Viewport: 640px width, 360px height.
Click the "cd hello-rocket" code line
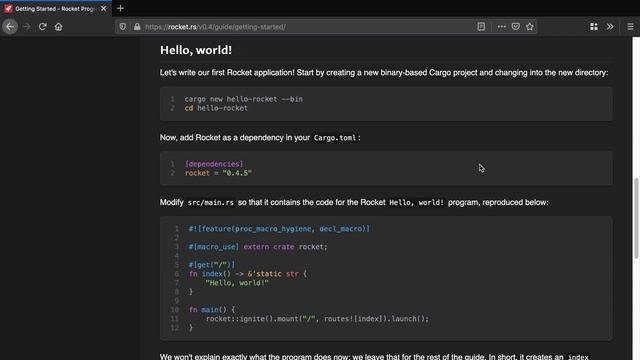click(216, 108)
